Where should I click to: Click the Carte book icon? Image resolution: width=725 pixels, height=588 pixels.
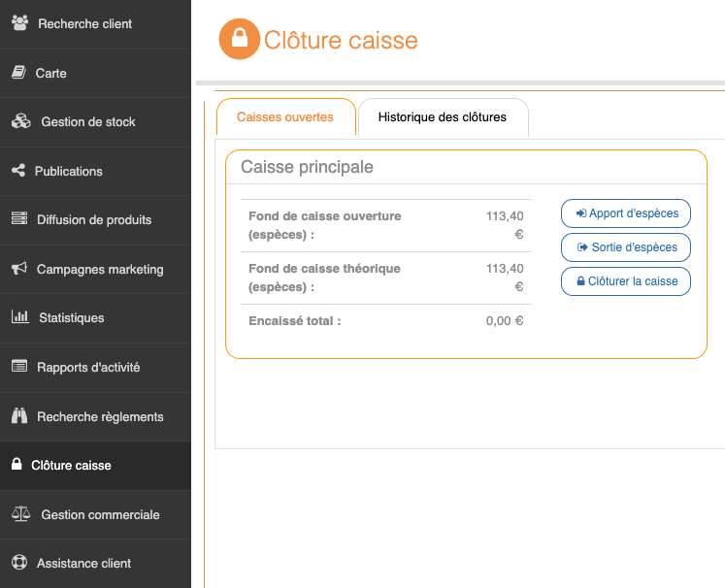pos(18,73)
